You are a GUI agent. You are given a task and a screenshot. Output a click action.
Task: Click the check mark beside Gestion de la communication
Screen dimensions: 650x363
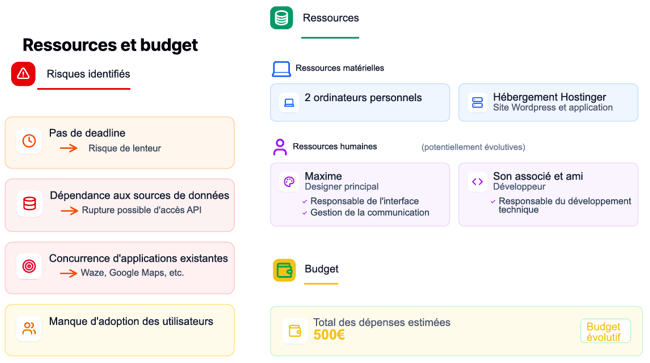[305, 213]
